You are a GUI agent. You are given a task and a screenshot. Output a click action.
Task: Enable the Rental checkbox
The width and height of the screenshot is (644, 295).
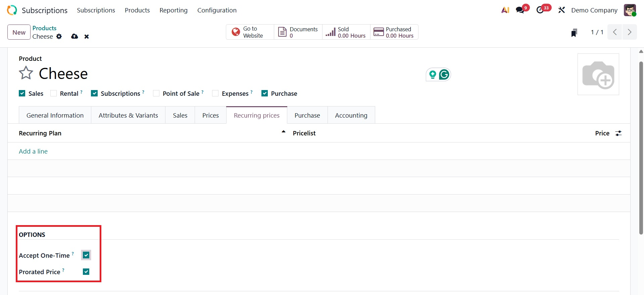54,93
